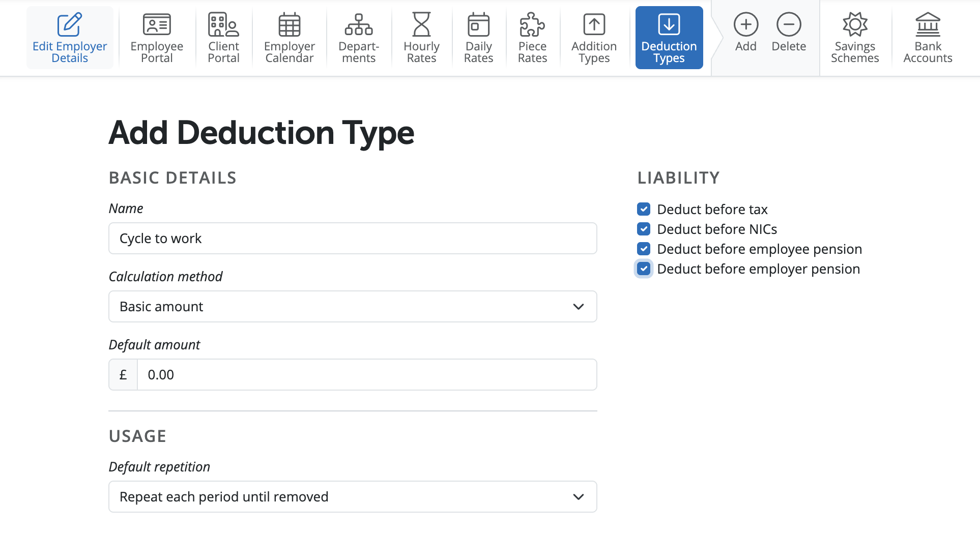Expand the Default repetition dropdown
The height and width of the screenshot is (533, 980).
353,497
